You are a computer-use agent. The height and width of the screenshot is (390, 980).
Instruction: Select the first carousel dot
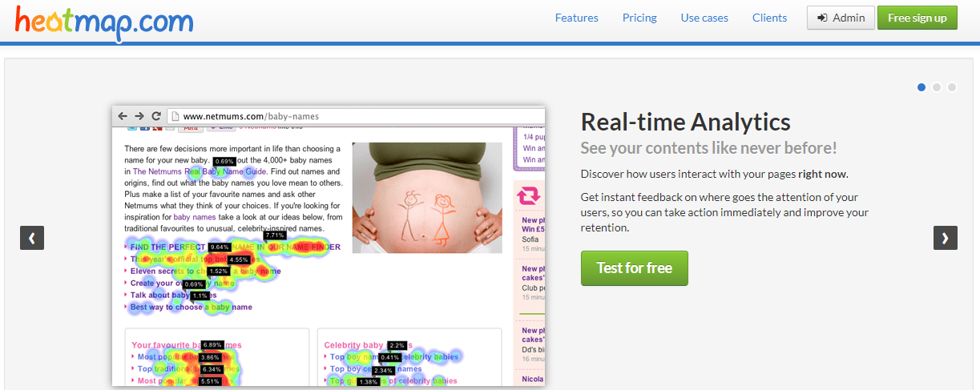click(922, 87)
